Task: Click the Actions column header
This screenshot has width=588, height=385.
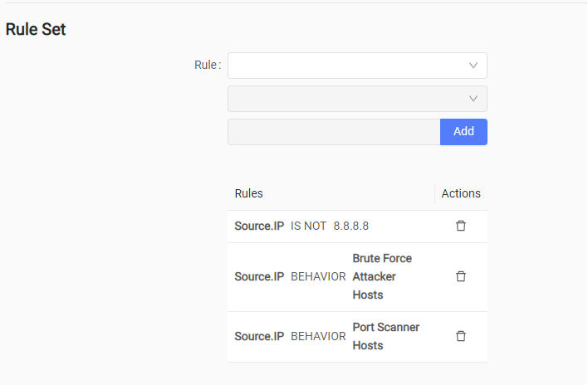Action: tap(461, 193)
